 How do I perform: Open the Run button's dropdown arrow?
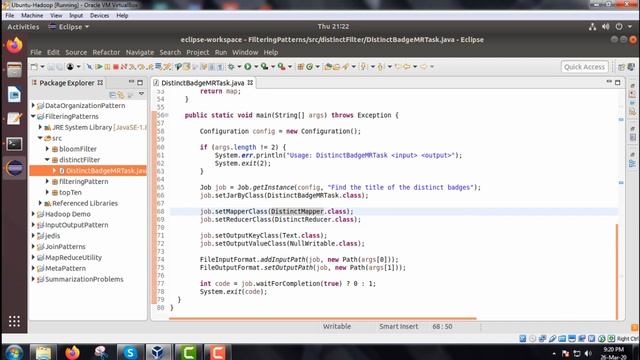(256, 67)
